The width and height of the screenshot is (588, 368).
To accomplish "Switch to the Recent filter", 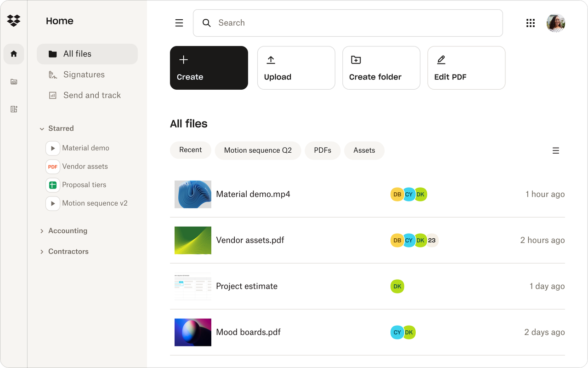I will pyautogui.click(x=190, y=150).
